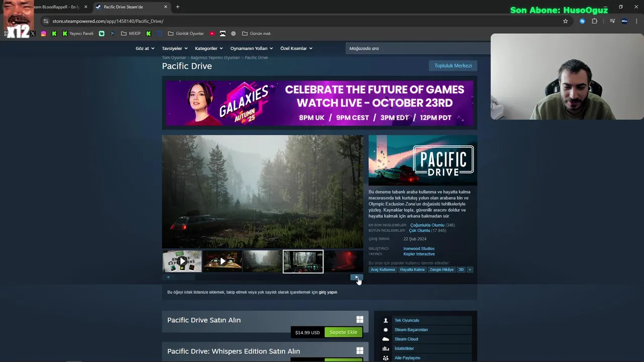Open Çoğunlukla Olumlu recent reviews link
This screenshot has width=644, height=362.
(427, 225)
